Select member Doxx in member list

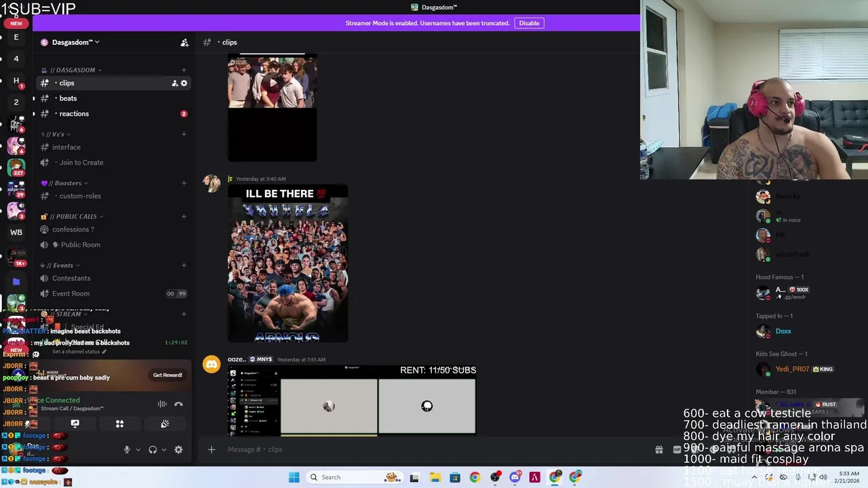click(783, 331)
